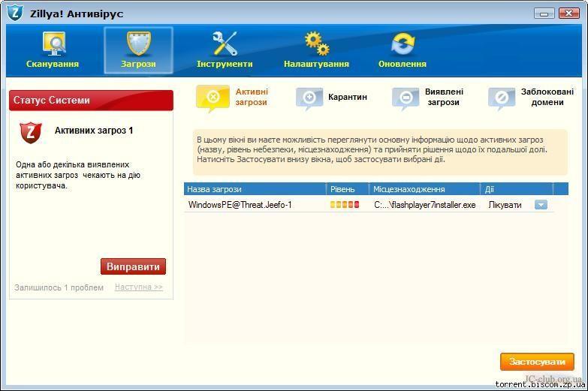Image resolution: width=588 pixels, height=391 pixels.
Task: Click the Виявлені загрози icon
Action: 406,98
